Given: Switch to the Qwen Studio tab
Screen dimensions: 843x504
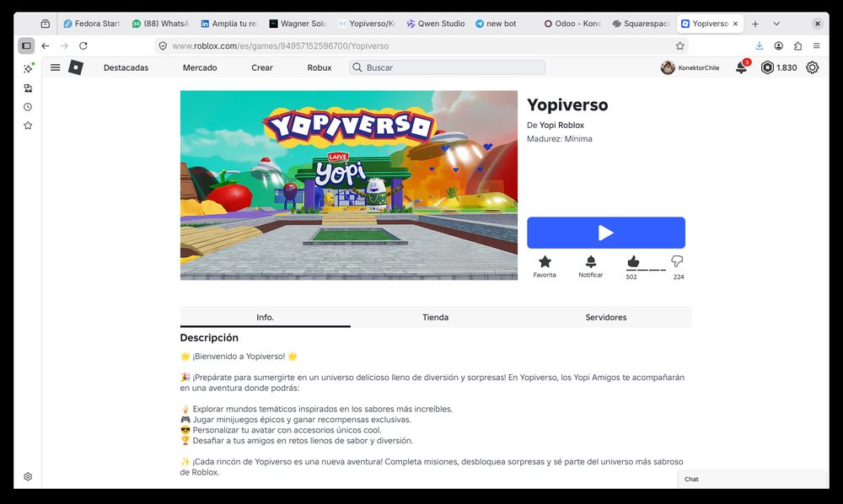Looking at the screenshot, I should pos(436,24).
